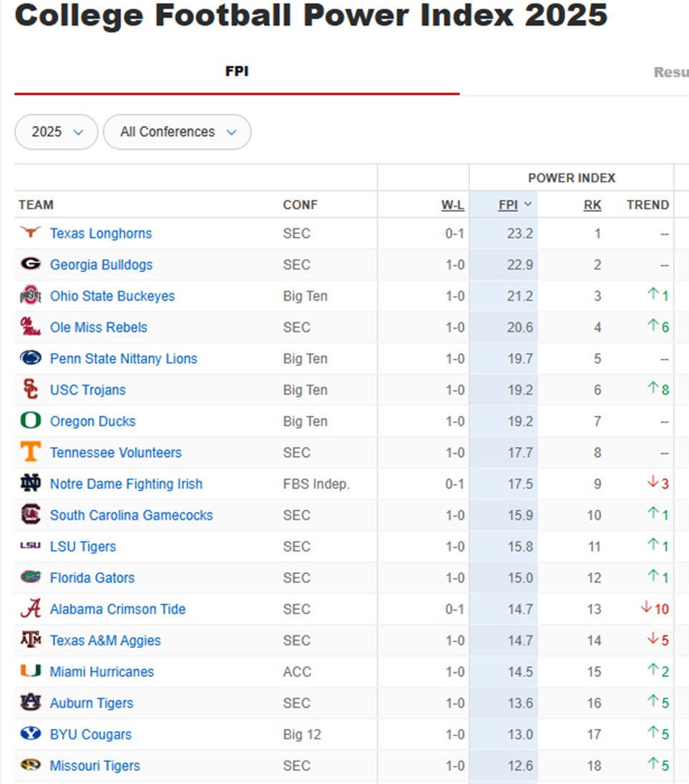Image resolution: width=689 pixels, height=784 pixels.
Task: Open Auburn Tigers team link
Action: pyautogui.click(x=92, y=703)
